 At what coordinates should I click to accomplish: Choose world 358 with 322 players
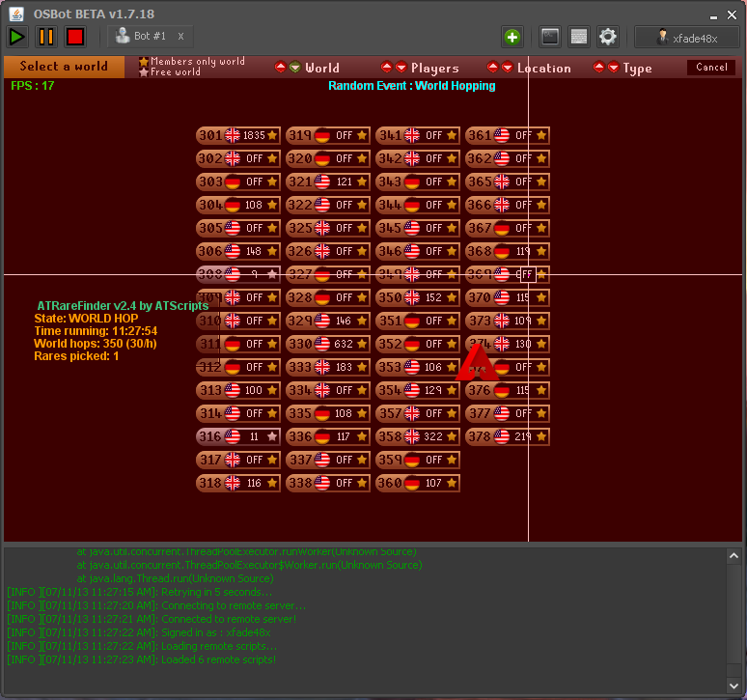418,436
